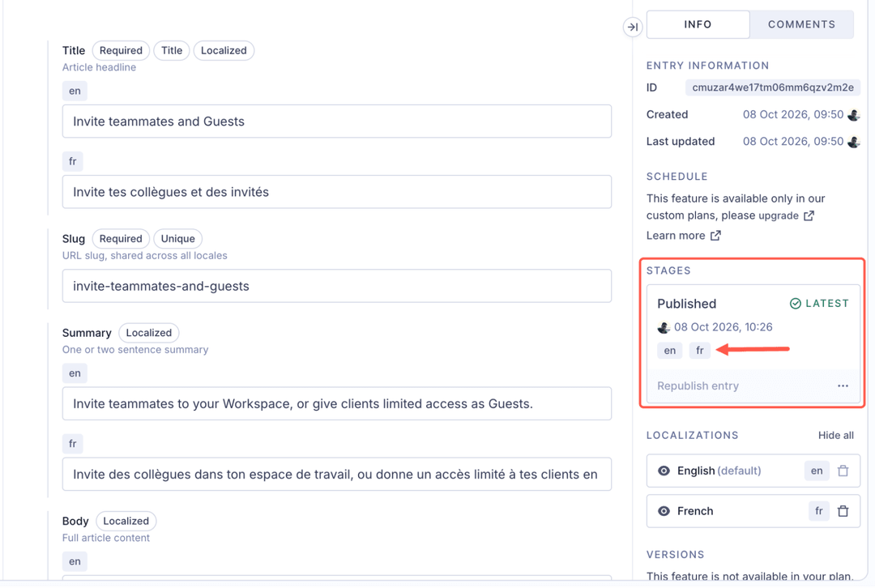Click the en label under Body
The height and width of the screenshot is (588, 875).
pyautogui.click(x=75, y=562)
